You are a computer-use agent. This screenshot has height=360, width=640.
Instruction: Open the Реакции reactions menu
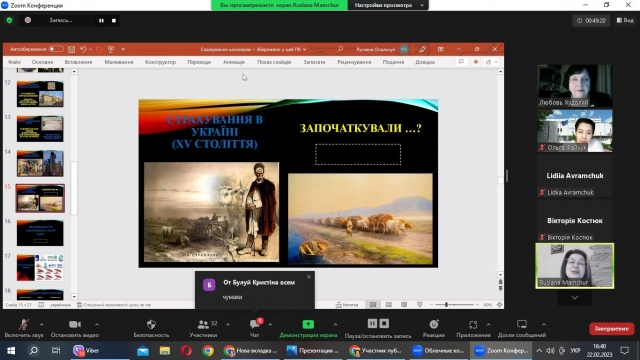tap(433, 328)
